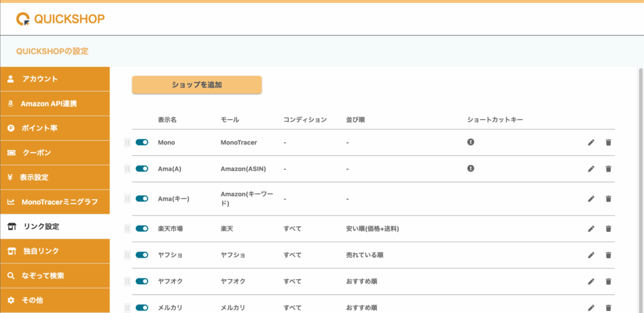Click the drag handle of the メルカリ row
Image resolution: width=644 pixels, height=313 pixels.
pyautogui.click(x=127, y=307)
